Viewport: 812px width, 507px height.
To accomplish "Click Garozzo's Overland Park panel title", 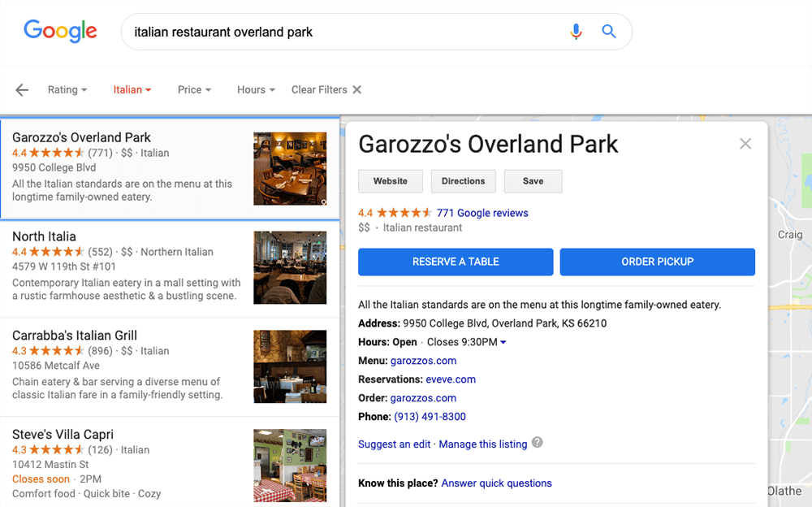I will [x=488, y=144].
